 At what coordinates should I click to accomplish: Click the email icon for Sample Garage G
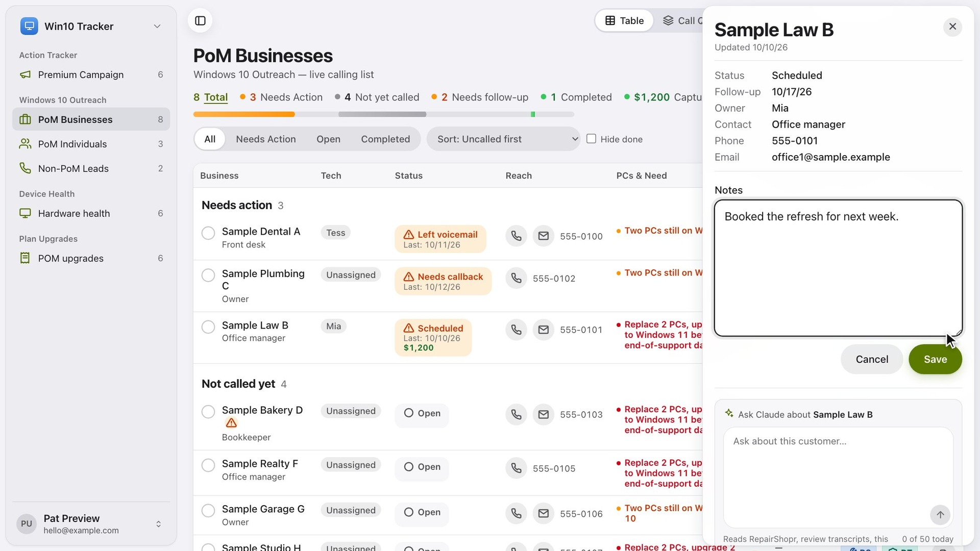(544, 514)
